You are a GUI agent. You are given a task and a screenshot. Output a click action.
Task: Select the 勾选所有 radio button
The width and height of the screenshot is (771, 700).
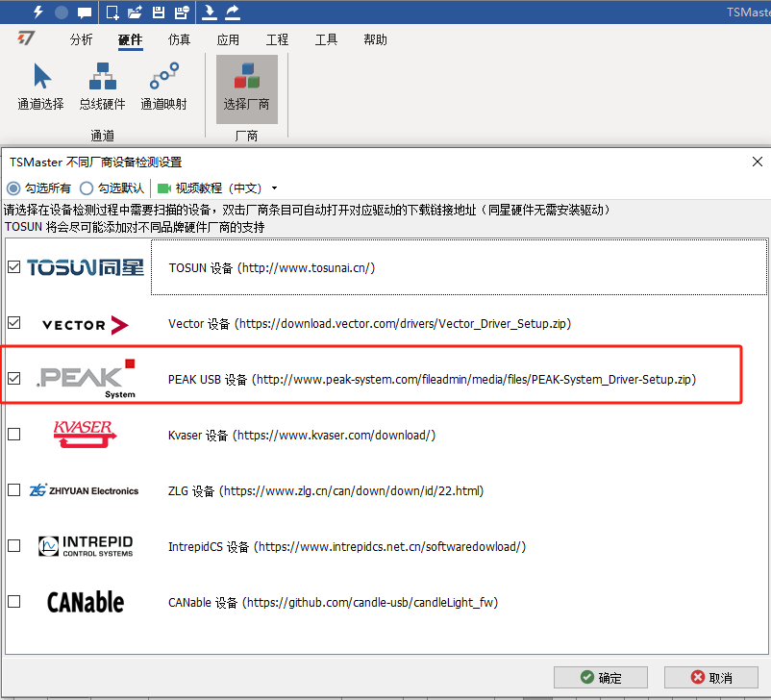point(13,188)
